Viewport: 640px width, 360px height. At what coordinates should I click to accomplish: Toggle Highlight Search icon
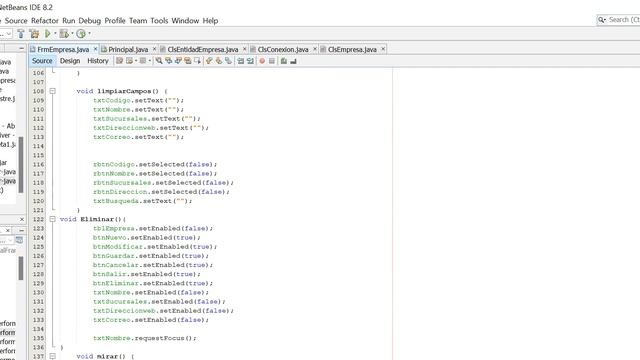188,61
